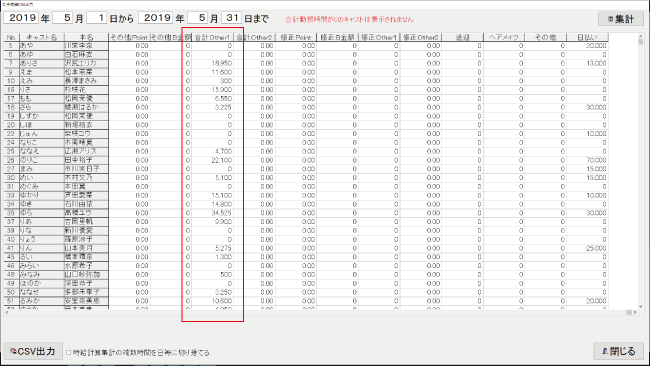Click the ヘアメイク column header
The height and width of the screenshot is (366, 650).
504,37
